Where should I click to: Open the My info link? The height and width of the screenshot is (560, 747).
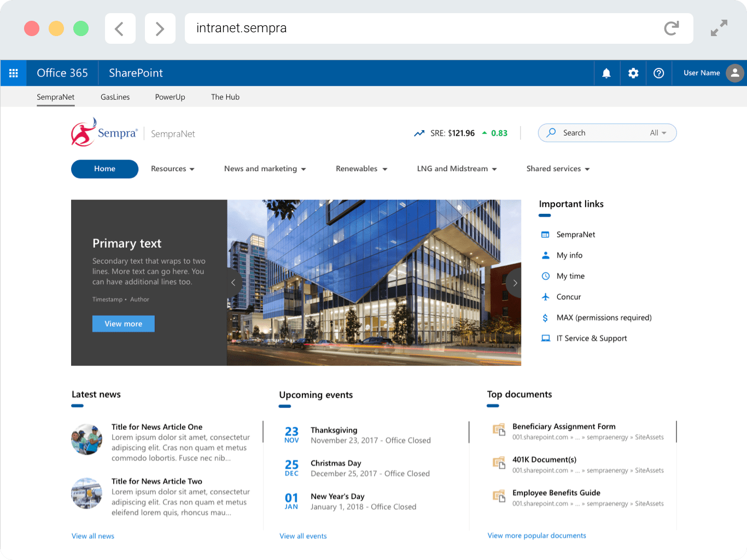pos(569,255)
